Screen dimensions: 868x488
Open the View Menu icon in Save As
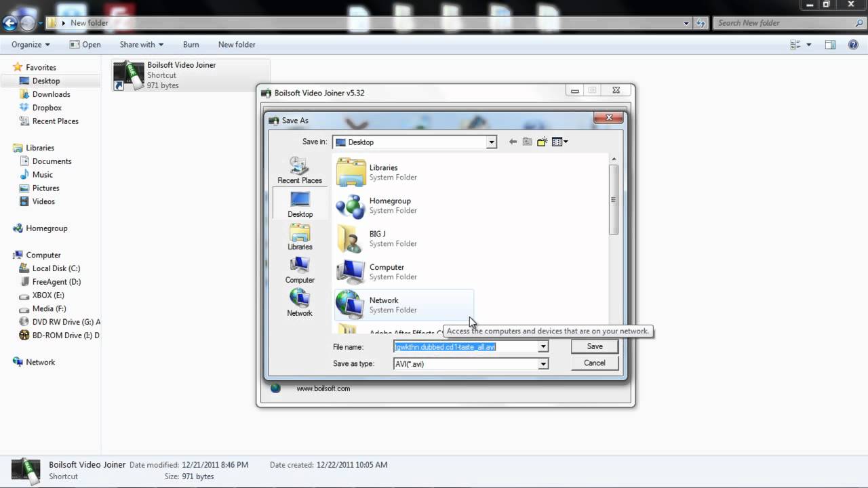click(560, 142)
